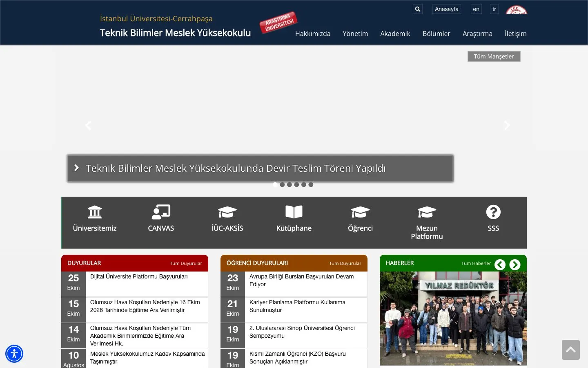Open the Araştırma menu
The height and width of the screenshot is (368, 588).
click(x=477, y=34)
